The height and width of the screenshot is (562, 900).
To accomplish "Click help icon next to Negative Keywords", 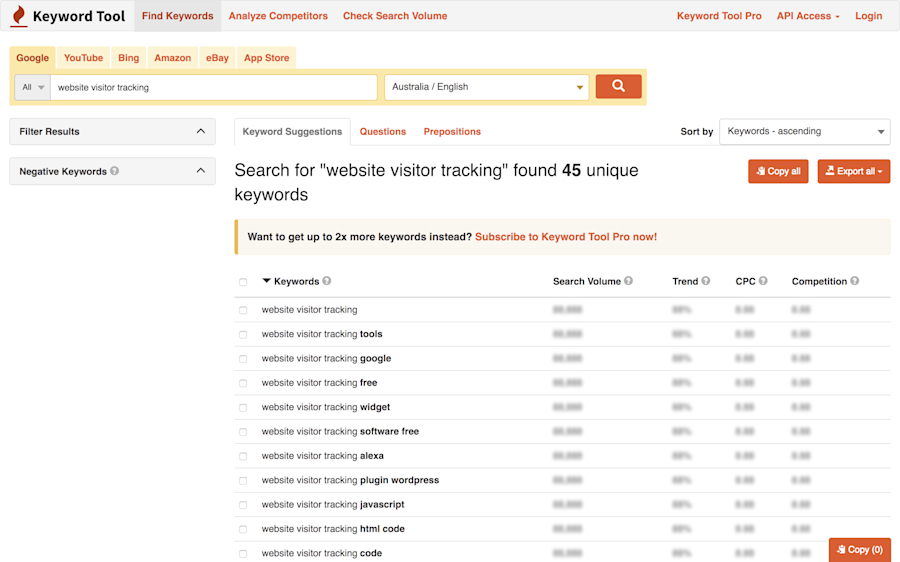I will (x=114, y=170).
